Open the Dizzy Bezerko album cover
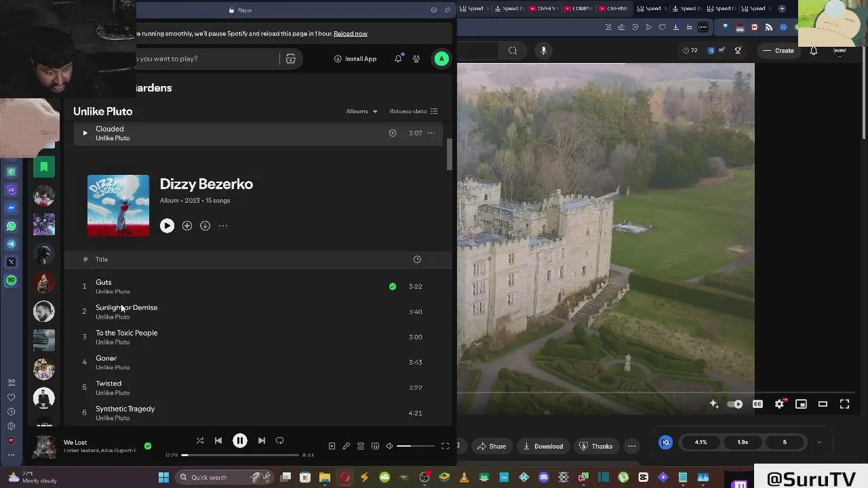The width and height of the screenshot is (868, 488). [119, 205]
